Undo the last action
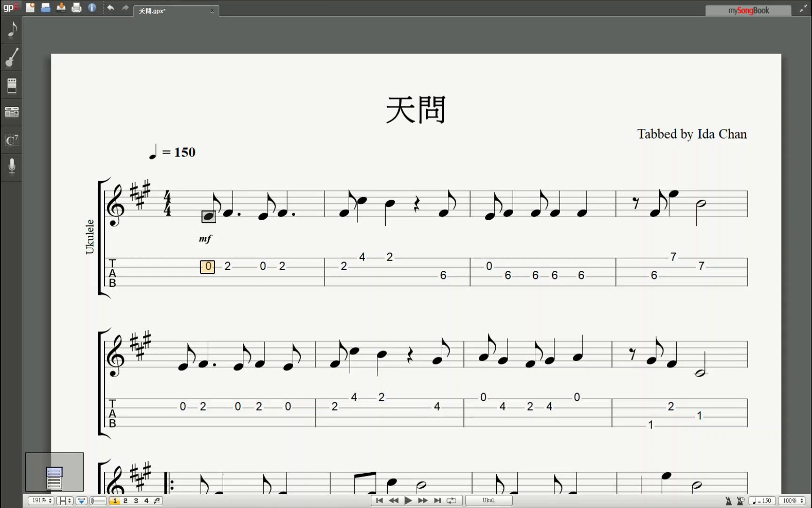Viewport: 812px width, 508px height. point(110,8)
